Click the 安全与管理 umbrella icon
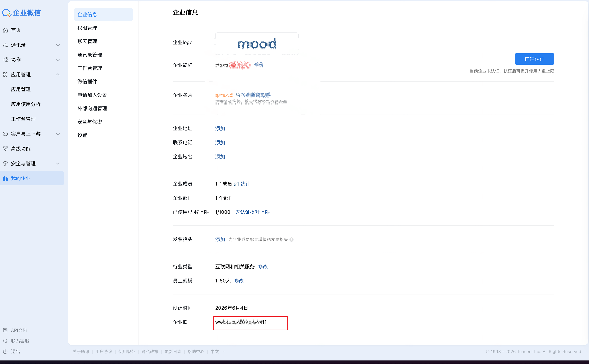This screenshot has height=364, width=589. point(5,164)
